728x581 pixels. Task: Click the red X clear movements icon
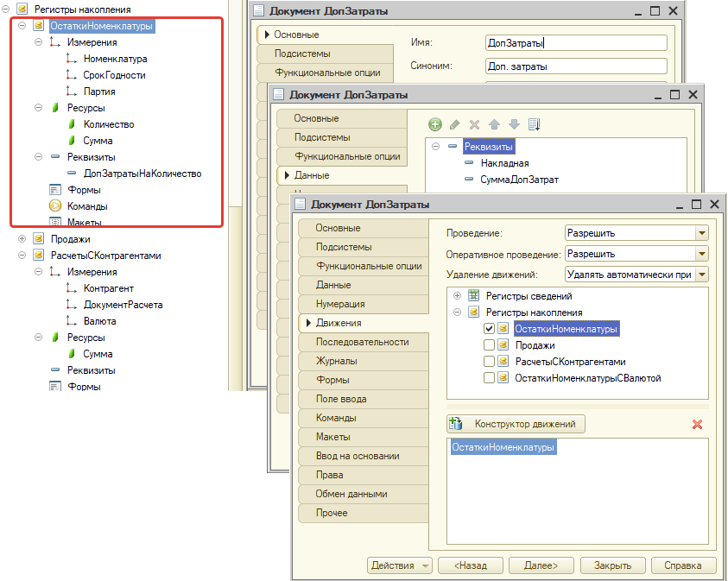[x=697, y=424]
